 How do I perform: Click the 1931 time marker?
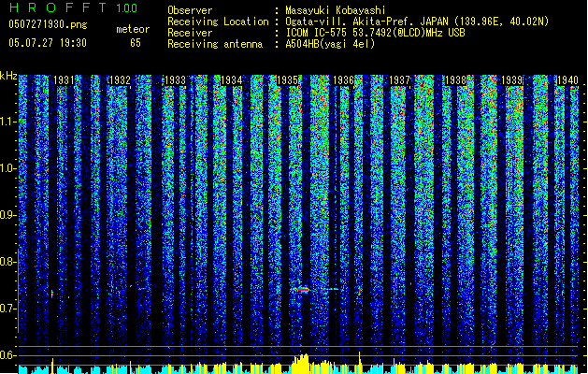64,79
